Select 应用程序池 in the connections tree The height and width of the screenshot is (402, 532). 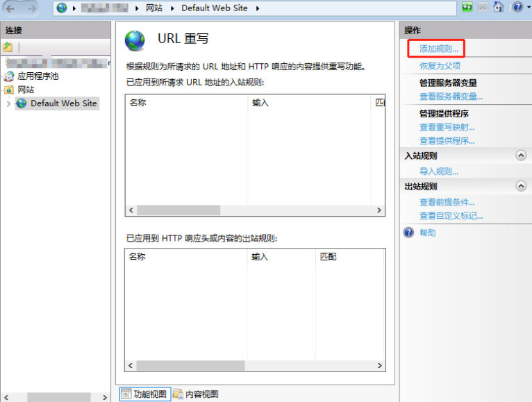click(x=38, y=76)
